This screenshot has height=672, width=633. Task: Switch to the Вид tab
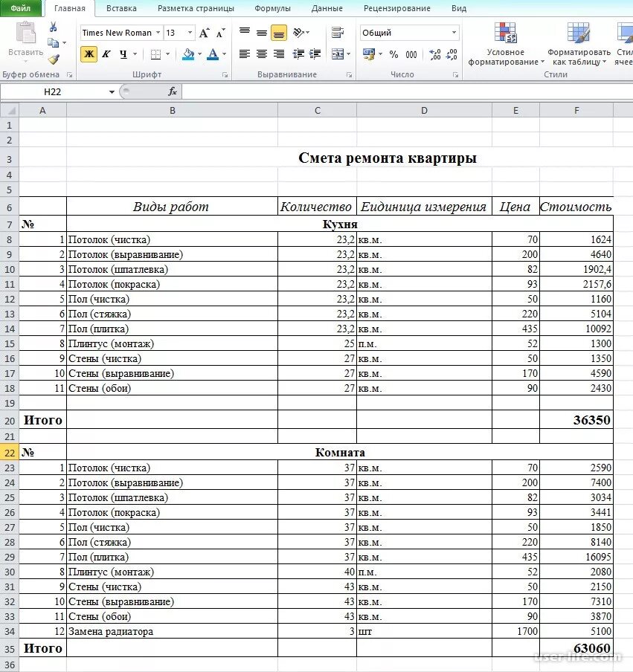459,8
